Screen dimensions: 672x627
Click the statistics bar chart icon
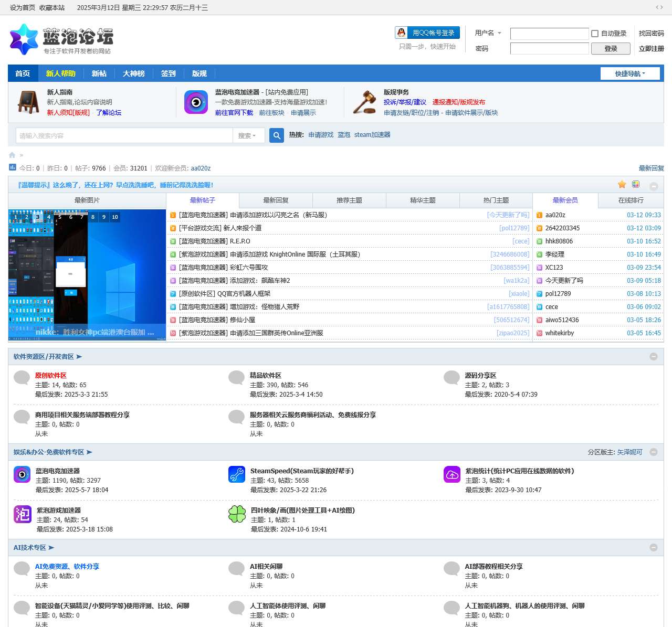pyautogui.click(x=13, y=167)
